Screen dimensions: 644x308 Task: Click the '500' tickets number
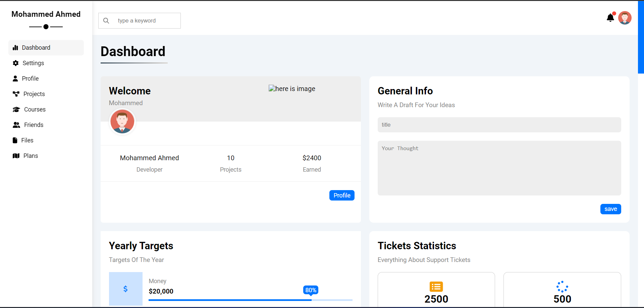point(562,299)
